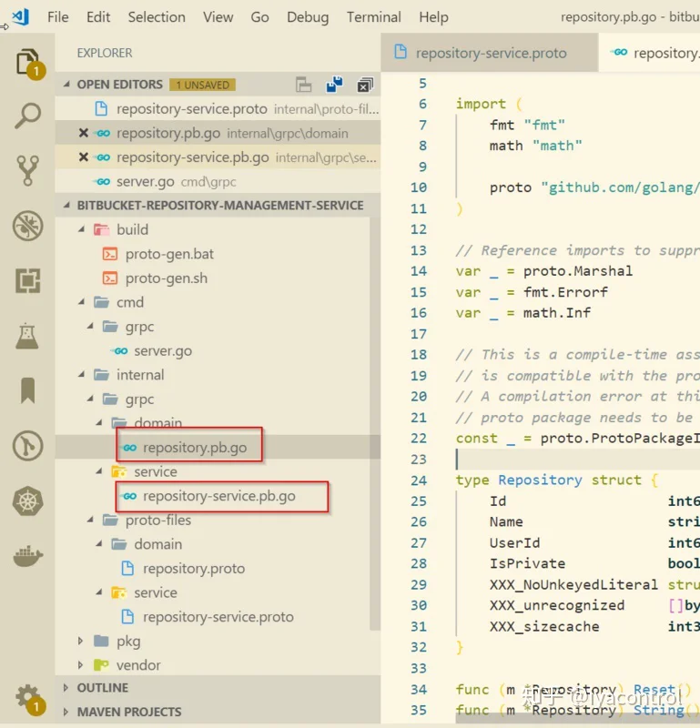Viewport: 700px width, 728px height.
Task: Open the Extensions view
Action: pyautogui.click(x=28, y=280)
